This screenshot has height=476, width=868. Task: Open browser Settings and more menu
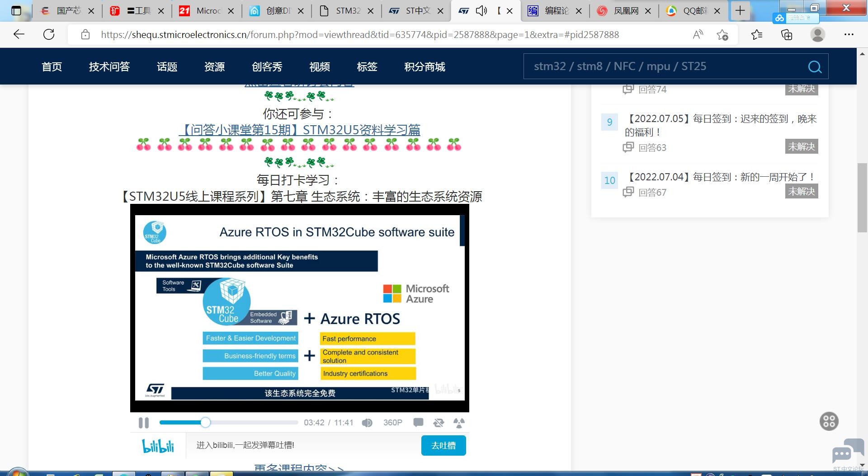(x=849, y=35)
